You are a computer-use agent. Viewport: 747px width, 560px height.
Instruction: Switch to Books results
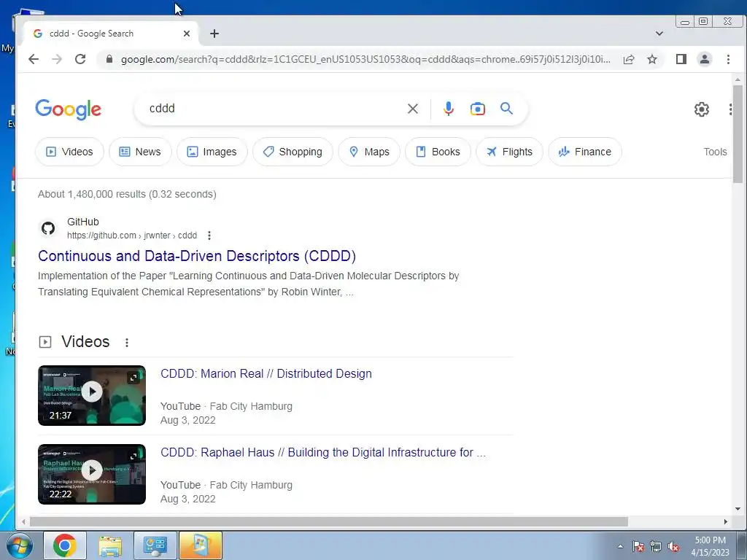click(x=438, y=152)
